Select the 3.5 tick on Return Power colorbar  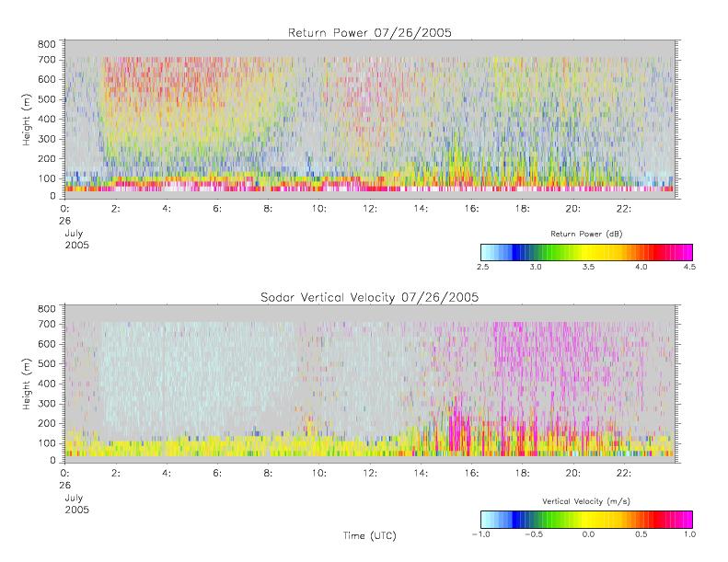click(x=588, y=267)
